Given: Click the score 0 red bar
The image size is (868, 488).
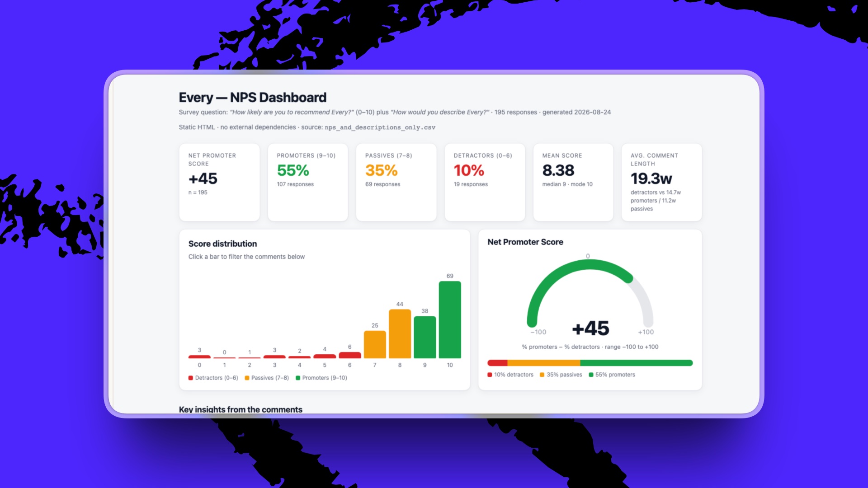Looking at the screenshot, I should pyautogui.click(x=199, y=357).
